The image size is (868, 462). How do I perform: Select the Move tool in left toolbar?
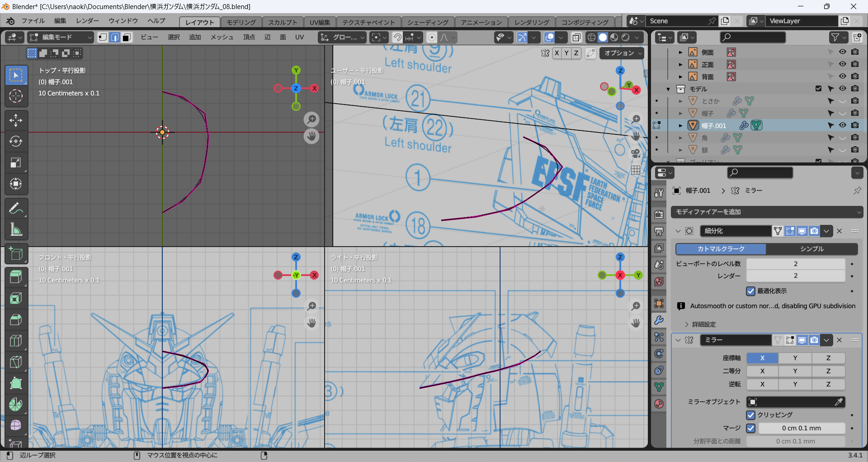(x=16, y=120)
